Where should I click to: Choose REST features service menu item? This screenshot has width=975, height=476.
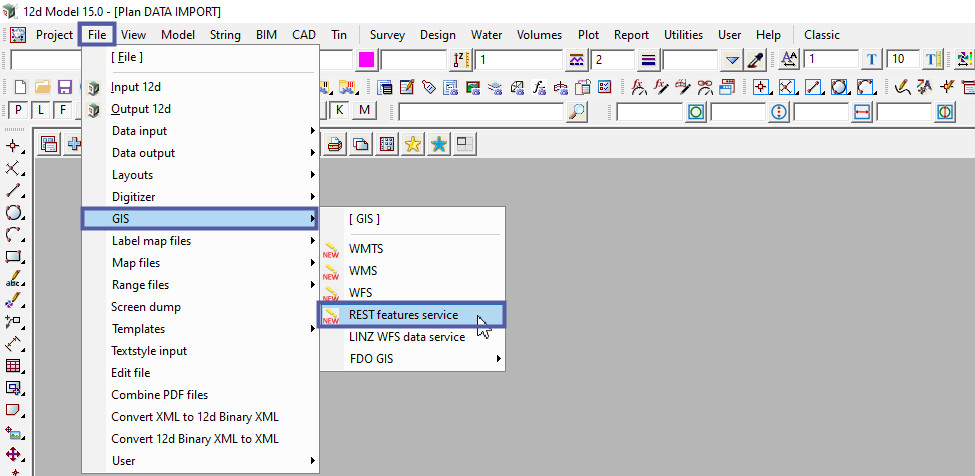pos(412,314)
